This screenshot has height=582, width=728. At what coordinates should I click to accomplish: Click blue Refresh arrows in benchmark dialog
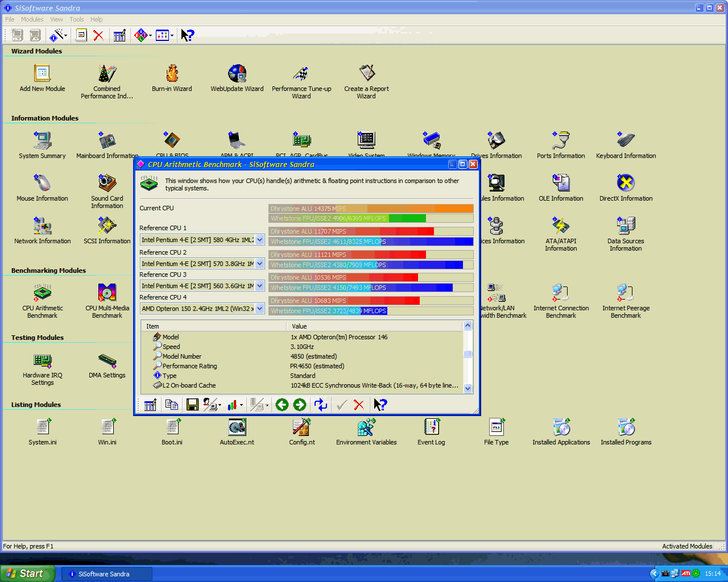click(x=321, y=405)
